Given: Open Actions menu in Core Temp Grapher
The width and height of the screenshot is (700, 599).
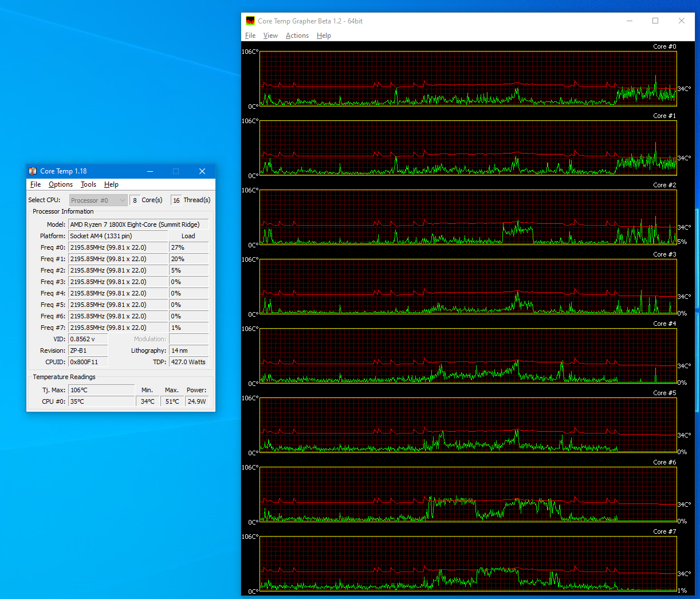Looking at the screenshot, I should point(297,36).
